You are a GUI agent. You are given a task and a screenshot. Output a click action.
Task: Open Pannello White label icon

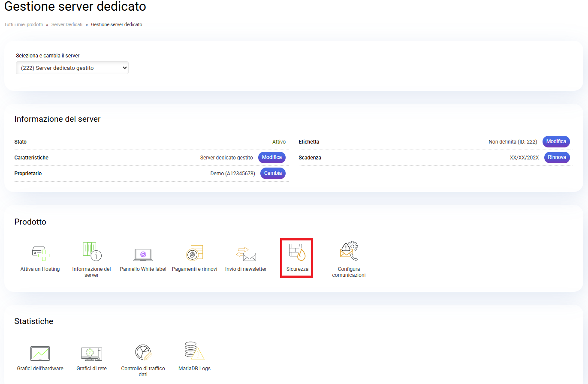(x=143, y=254)
